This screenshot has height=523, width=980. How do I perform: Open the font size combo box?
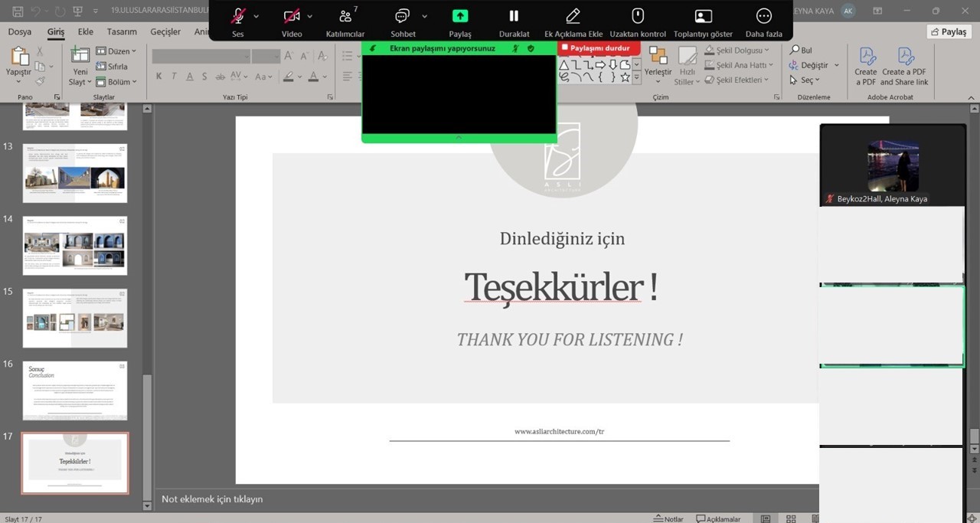[x=266, y=56]
